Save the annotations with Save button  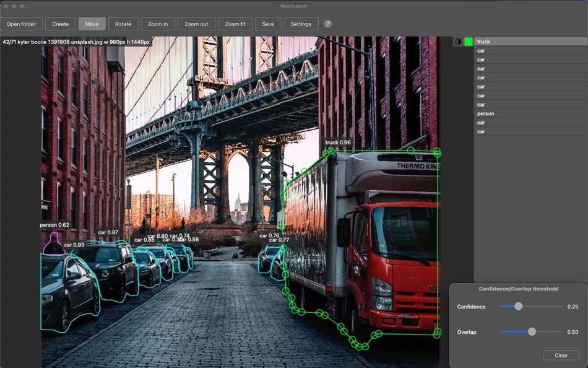[x=268, y=24]
